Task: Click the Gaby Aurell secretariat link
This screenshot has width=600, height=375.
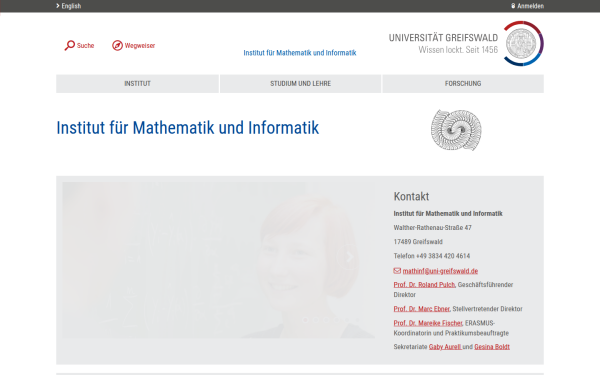Action: click(x=445, y=347)
